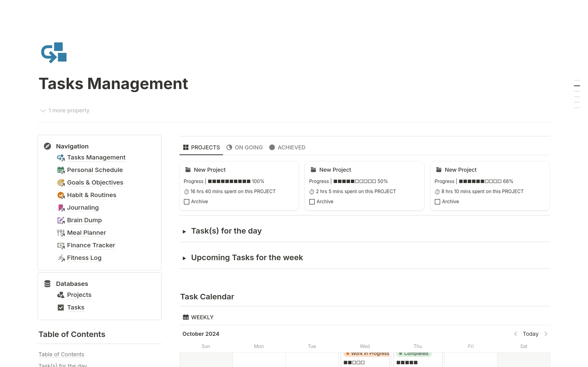
Task: Click stopwatch icon beside 2 hrs 5 mins
Action: click(x=312, y=192)
